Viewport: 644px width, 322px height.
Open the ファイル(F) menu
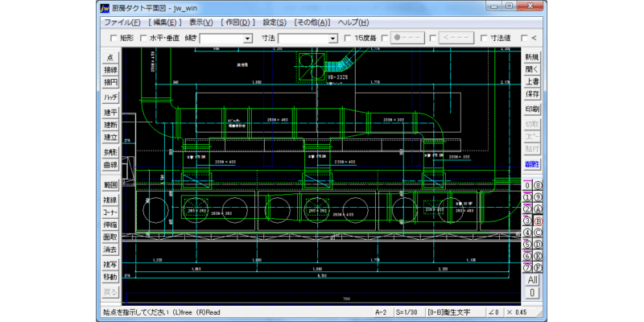122,23
